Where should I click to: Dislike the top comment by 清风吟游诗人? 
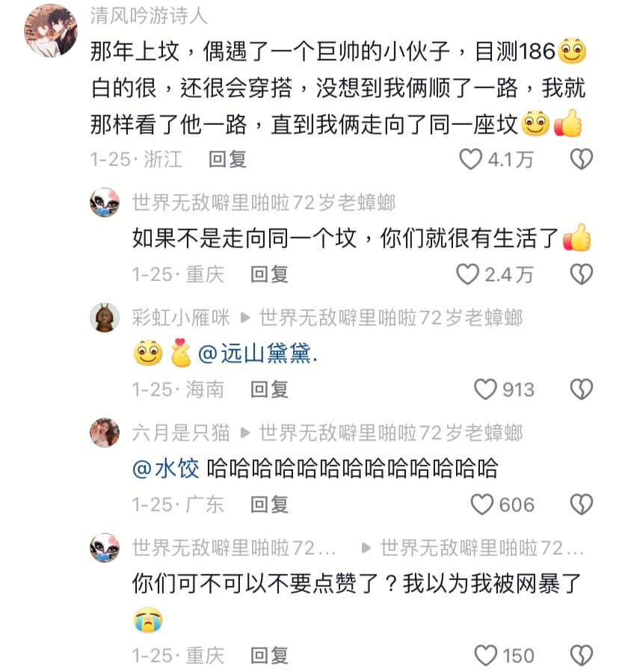(582, 159)
